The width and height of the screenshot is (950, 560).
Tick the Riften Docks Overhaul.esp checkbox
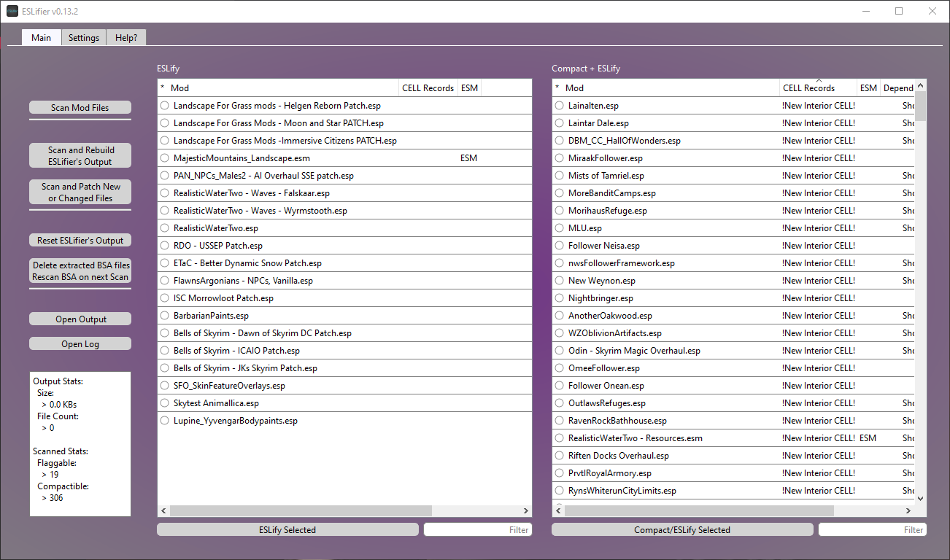pyautogui.click(x=560, y=456)
